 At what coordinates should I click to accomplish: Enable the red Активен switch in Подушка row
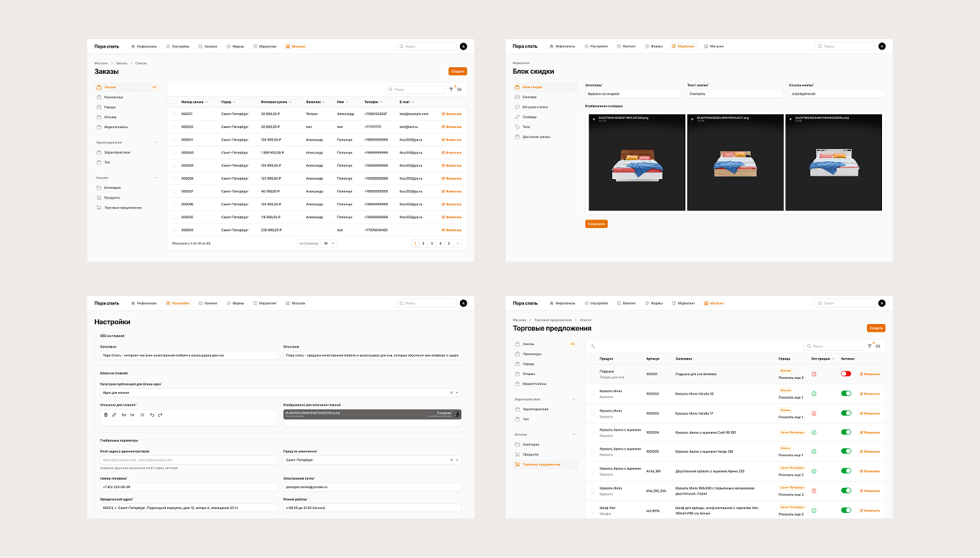[846, 374]
